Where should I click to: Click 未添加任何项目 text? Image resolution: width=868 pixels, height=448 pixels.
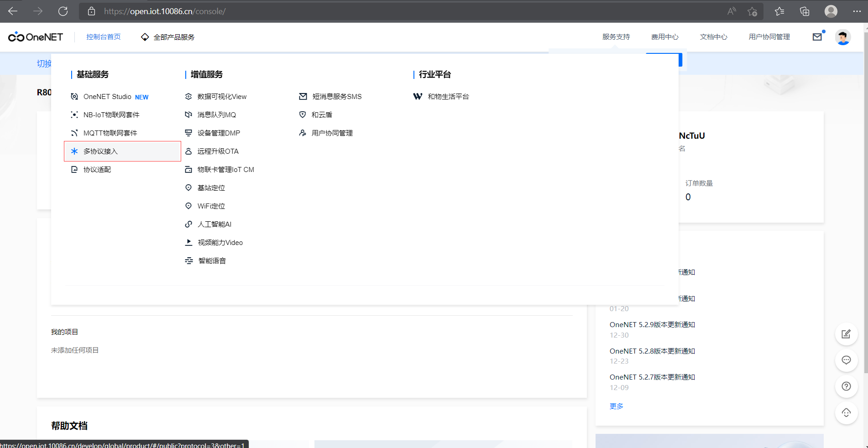pos(75,350)
